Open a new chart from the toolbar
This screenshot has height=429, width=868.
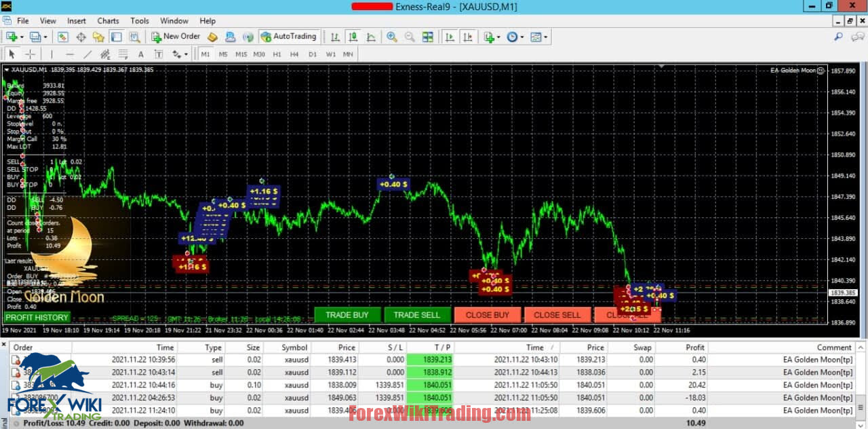tap(11, 37)
